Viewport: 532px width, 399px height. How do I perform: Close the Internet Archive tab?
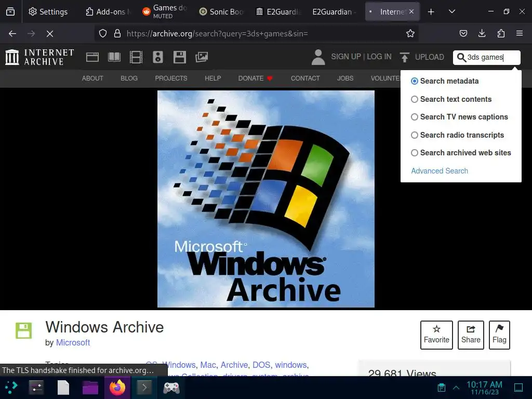coord(411,11)
